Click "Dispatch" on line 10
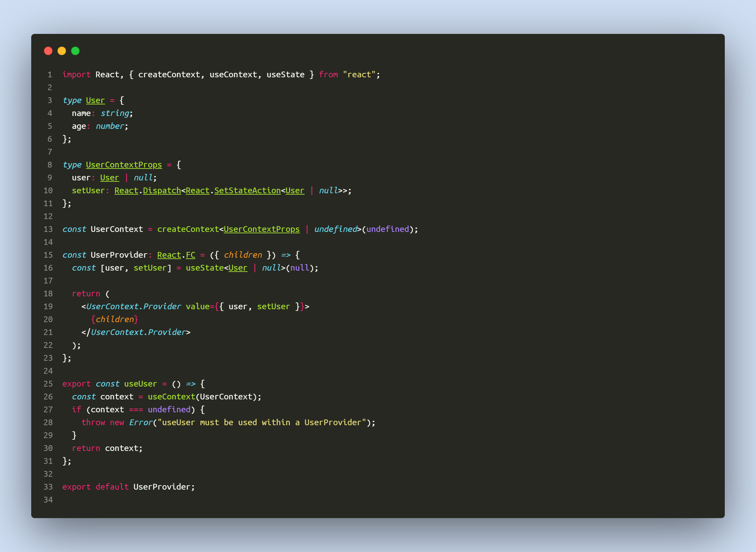Image resolution: width=756 pixels, height=552 pixels. 162,191
